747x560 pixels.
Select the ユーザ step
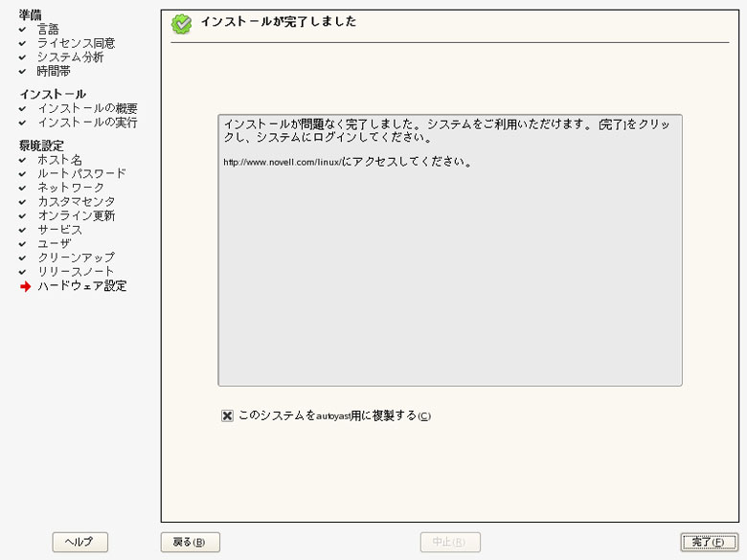coord(55,243)
